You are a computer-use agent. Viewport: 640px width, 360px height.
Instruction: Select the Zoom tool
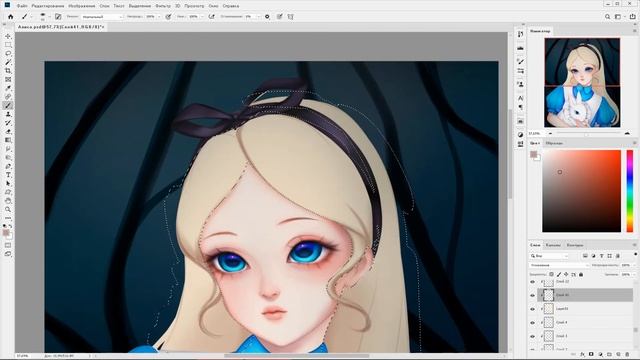coord(8,209)
